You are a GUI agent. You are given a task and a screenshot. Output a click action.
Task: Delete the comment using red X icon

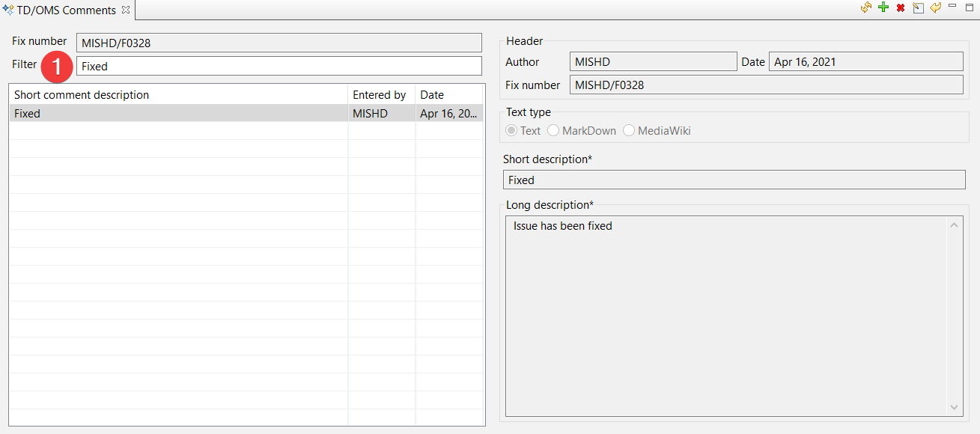[x=901, y=7]
